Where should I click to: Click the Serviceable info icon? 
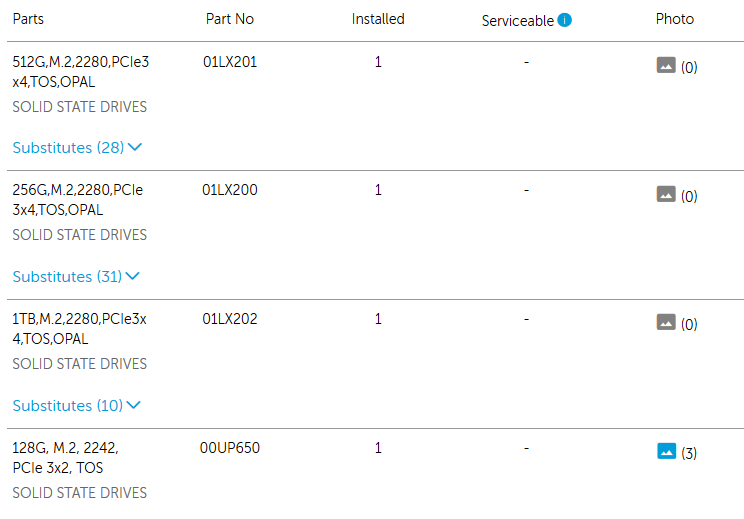pos(564,20)
